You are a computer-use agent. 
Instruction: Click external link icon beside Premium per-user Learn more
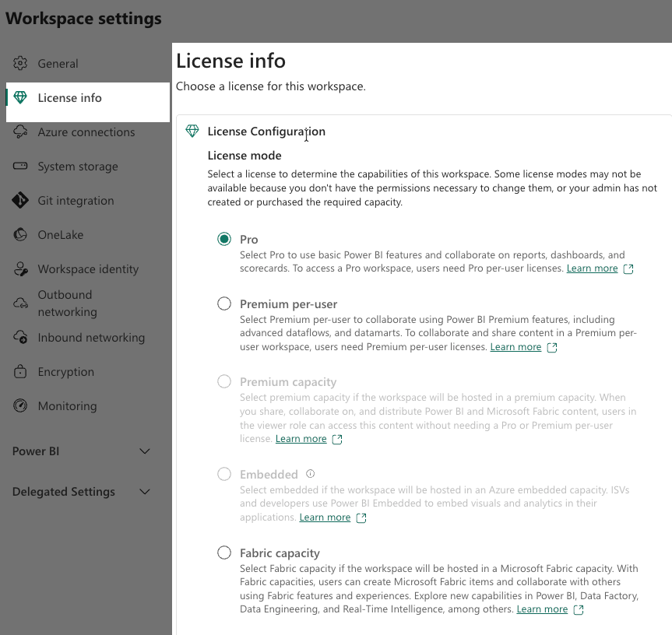click(x=552, y=347)
